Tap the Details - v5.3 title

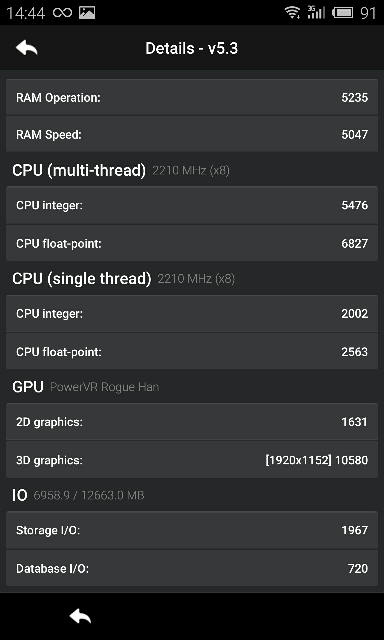click(191, 48)
